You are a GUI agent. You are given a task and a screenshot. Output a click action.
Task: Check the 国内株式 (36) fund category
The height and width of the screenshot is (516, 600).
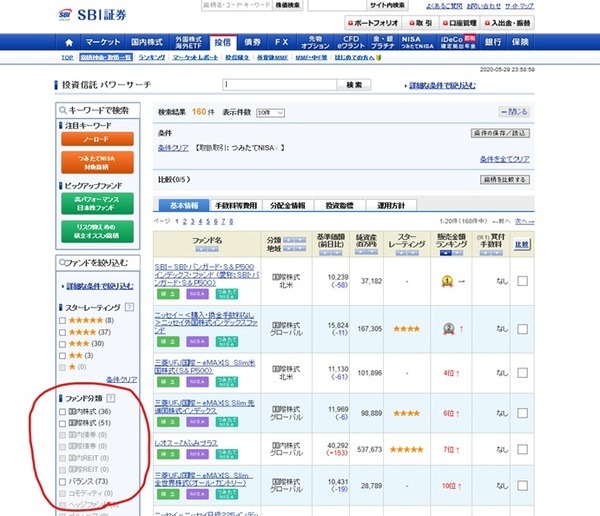63,412
